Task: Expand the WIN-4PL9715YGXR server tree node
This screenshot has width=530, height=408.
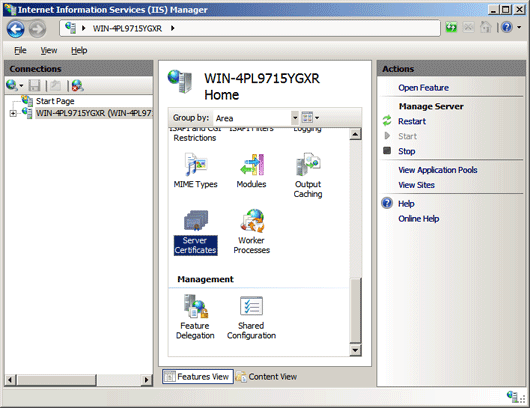Action: point(13,113)
